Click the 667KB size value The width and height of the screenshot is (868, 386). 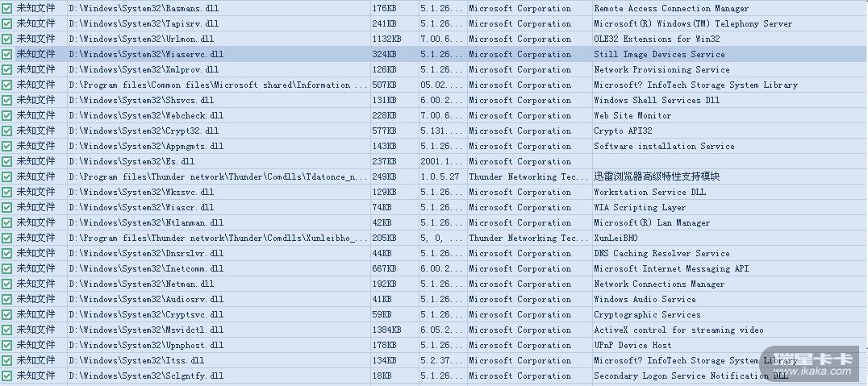[385, 269]
